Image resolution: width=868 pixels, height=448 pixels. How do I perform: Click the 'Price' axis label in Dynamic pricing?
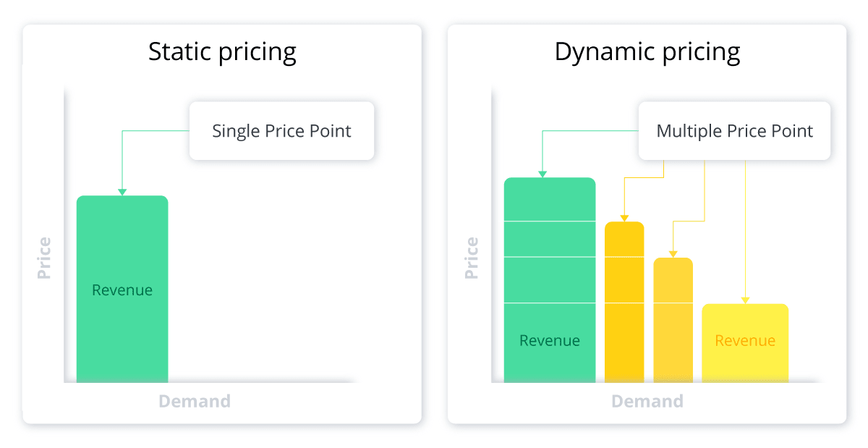tap(472, 258)
